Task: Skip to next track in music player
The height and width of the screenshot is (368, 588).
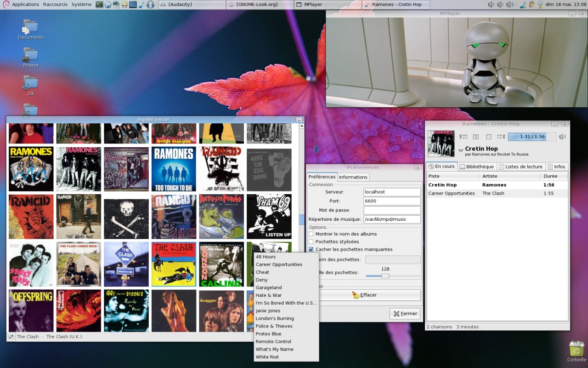Action: pos(501,137)
